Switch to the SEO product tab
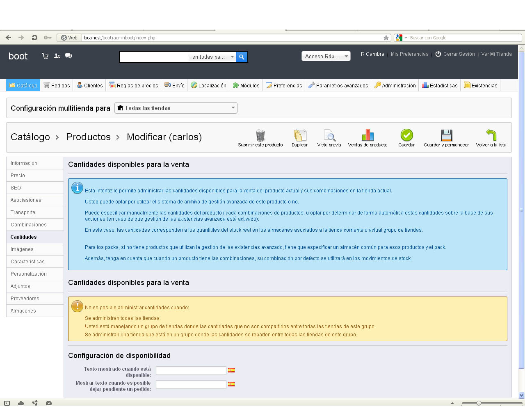This screenshot has height=420, width=525. point(35,188)
